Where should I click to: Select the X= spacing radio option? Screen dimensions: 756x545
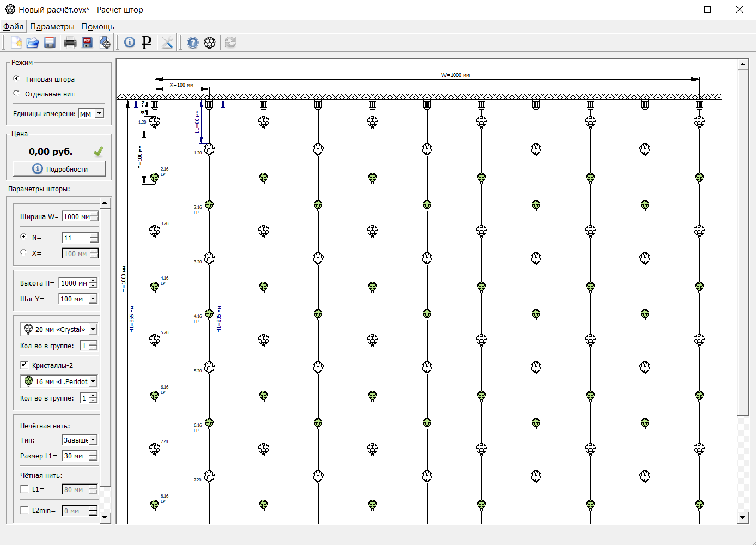click(23, 252)
